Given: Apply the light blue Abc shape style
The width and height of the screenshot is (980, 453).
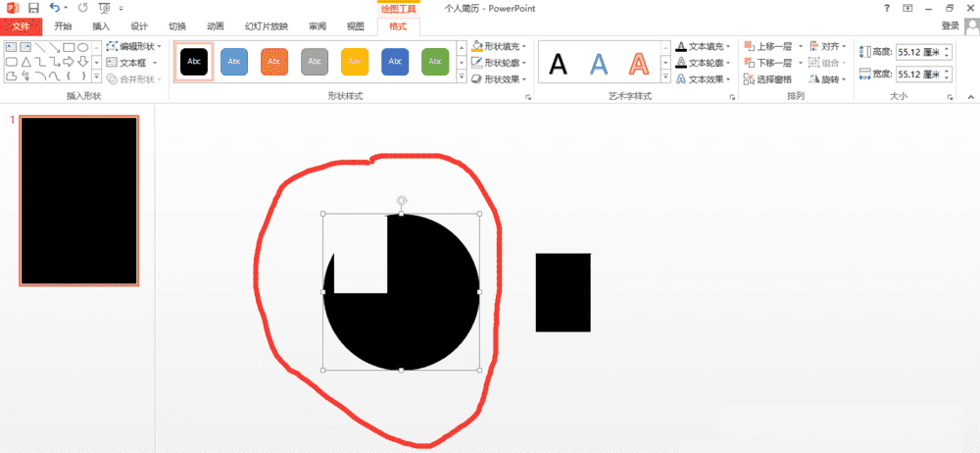Looking at the screenshot, I should pyautogui.click(x=234, y=62).
